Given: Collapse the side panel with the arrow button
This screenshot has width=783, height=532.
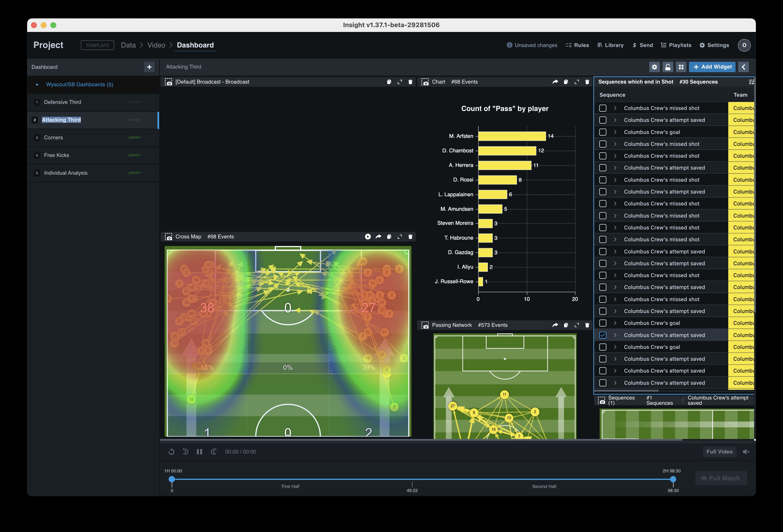Looking at the screenshot, I should (x=743, y=67).
